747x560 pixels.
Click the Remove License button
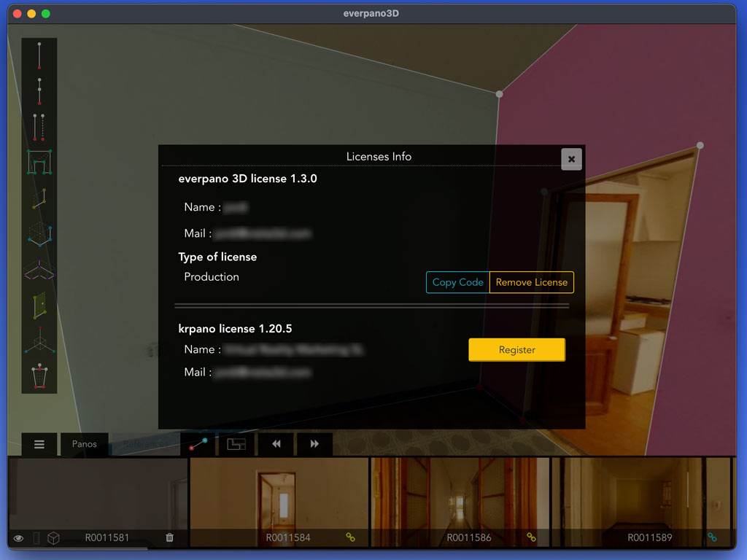click(531, 282)
